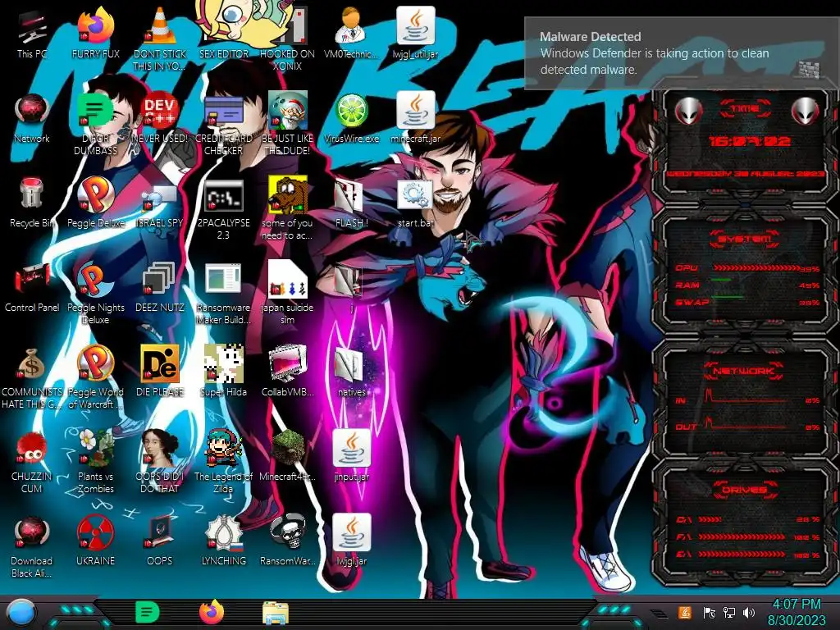Select the BE JUST LIKE THE DUDE! icon
Viewport: 840px width, 630px height.
coord(287,125)
